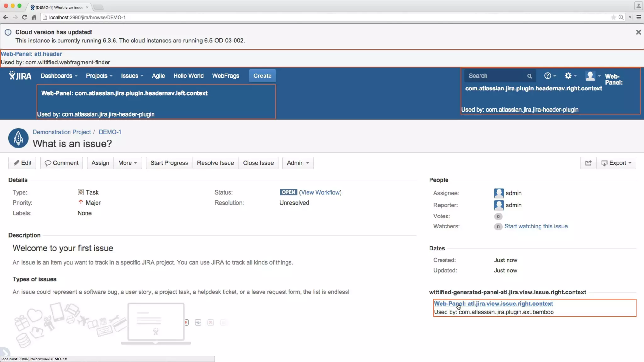Click the Demonstration Project rocket avatar
This screenshot has height=362, width=644.
point(18,138)
